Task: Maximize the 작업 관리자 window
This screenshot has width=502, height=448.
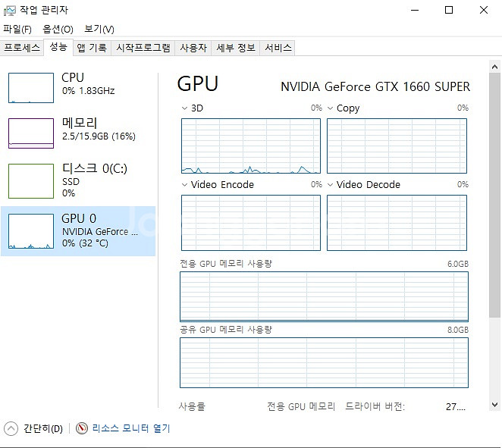Action: click(x=449, y=11)
